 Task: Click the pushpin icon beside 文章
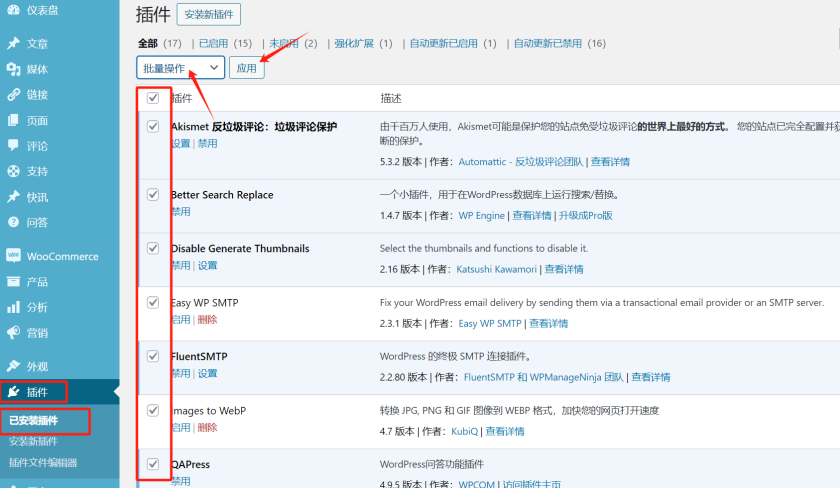click(x=13, y=43)
